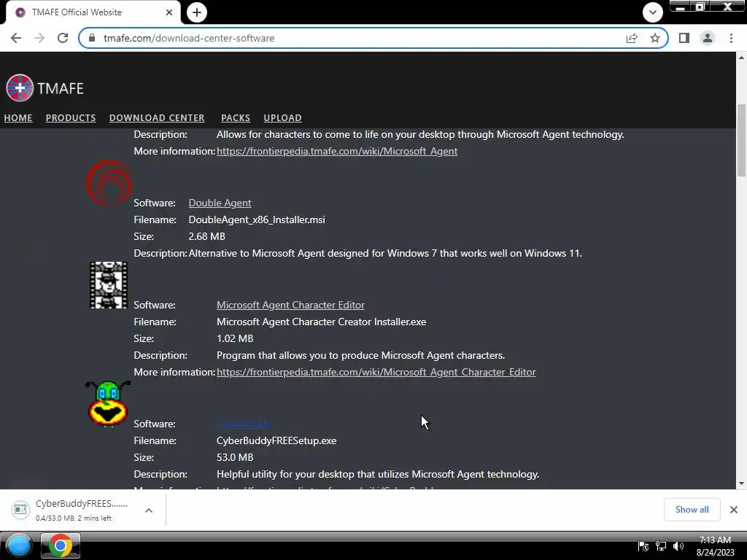Click the CyberBuddyFREES download item name
The height and width of the screenshot is (560, 747).
(82, 503)
